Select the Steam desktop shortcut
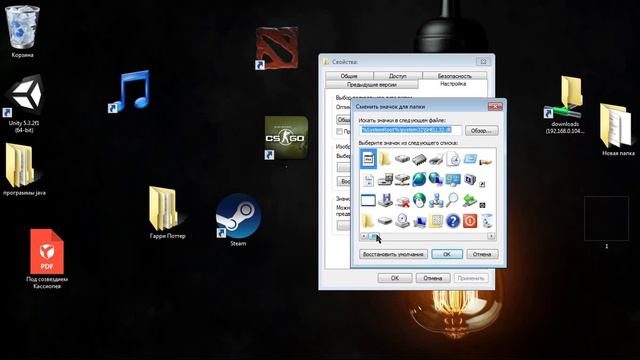This screenshot has height=360, width=640. pyautogui.click(x=238, y=220)
